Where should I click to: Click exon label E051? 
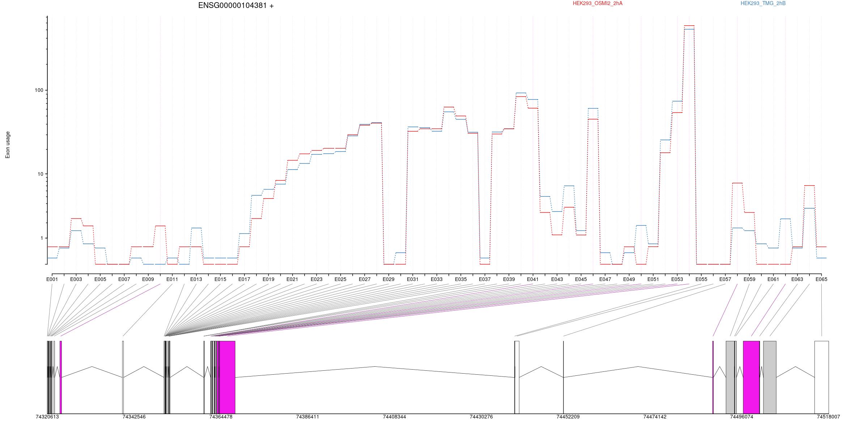click(x=653, y=279)
